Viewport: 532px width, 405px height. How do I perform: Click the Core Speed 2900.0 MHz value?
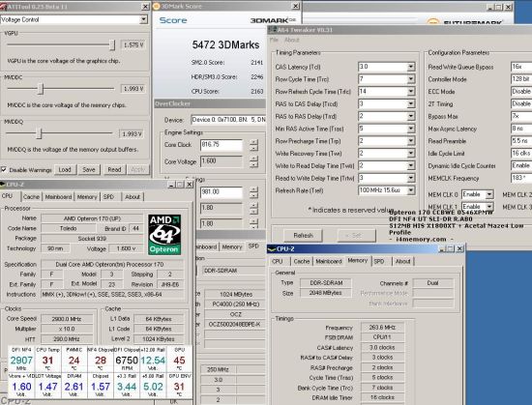[x=67, y=319]
